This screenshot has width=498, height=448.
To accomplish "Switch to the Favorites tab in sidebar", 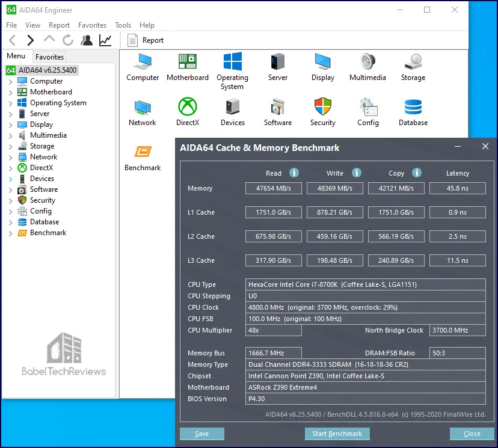I will coord(49,57).
